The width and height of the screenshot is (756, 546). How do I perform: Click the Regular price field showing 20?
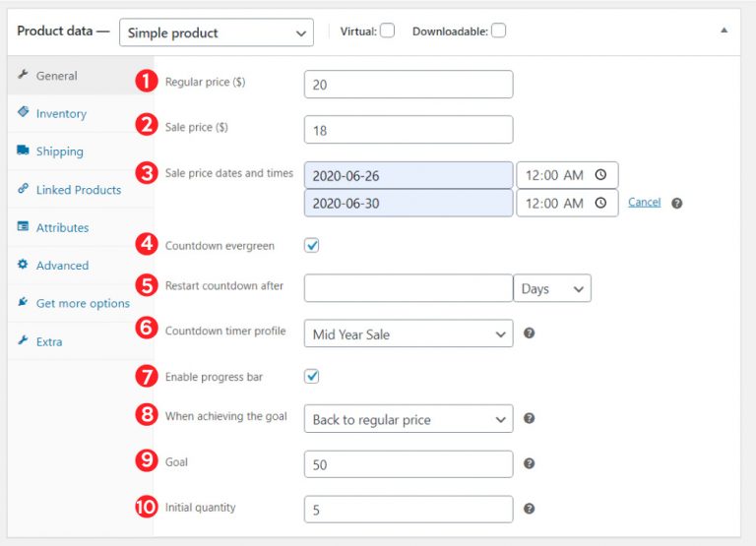click(x=409, y=85)
